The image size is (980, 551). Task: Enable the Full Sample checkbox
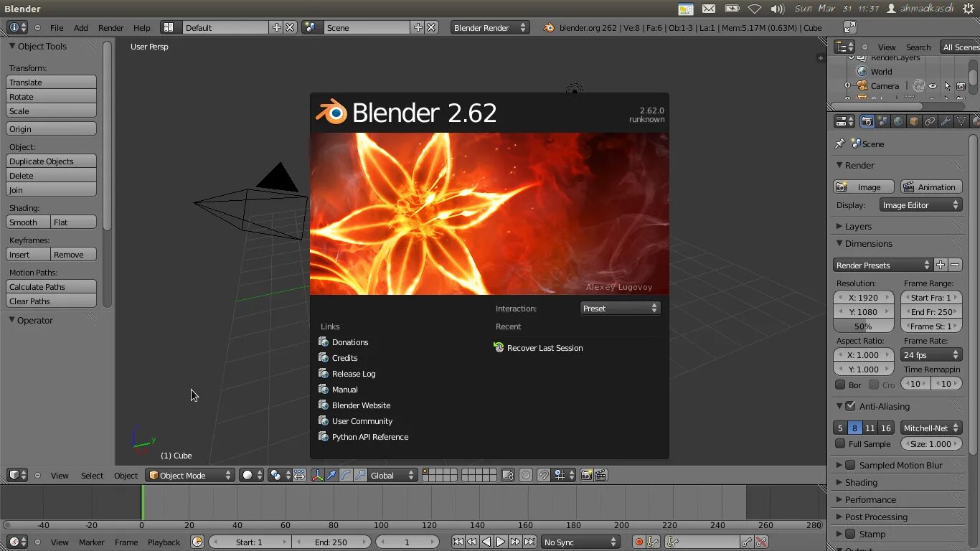coord(840,443)
